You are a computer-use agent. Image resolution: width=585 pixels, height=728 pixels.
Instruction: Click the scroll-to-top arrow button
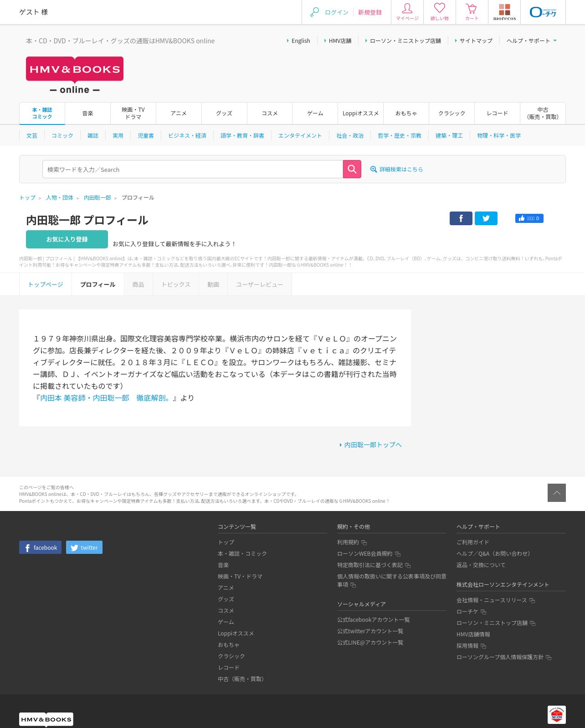coord(557,493)
